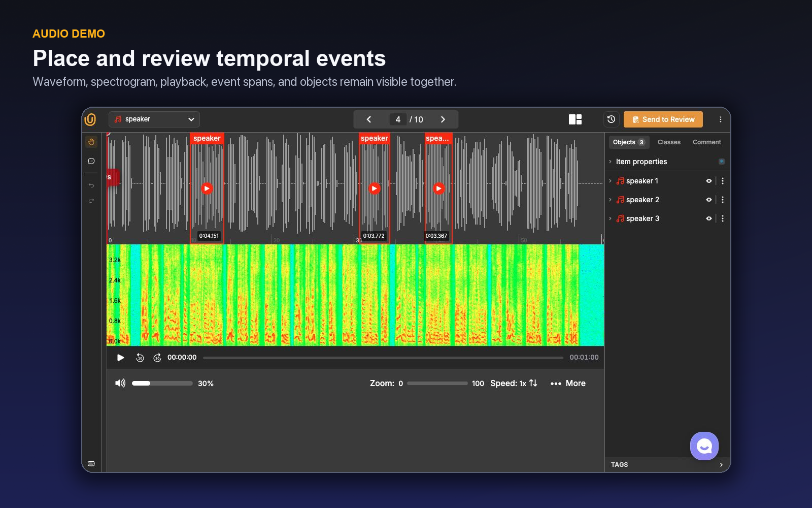This screenshot has width=812, height=508.
Task: Adjust the Zoom slider
Action: click(437, 384)
